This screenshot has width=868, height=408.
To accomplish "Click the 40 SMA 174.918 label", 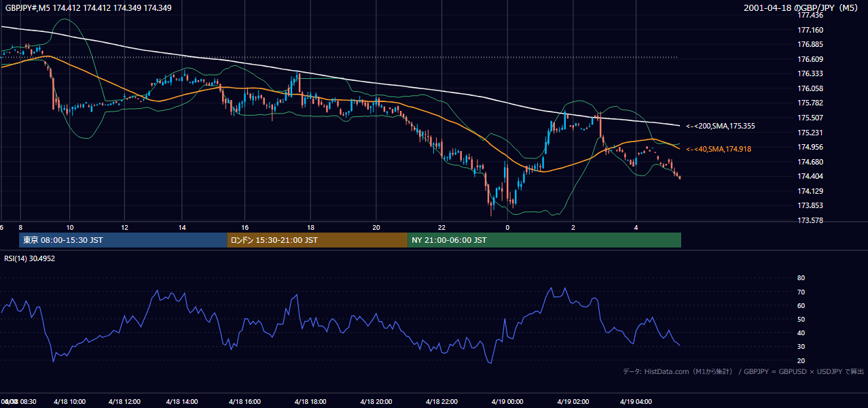I will (719, 149).
